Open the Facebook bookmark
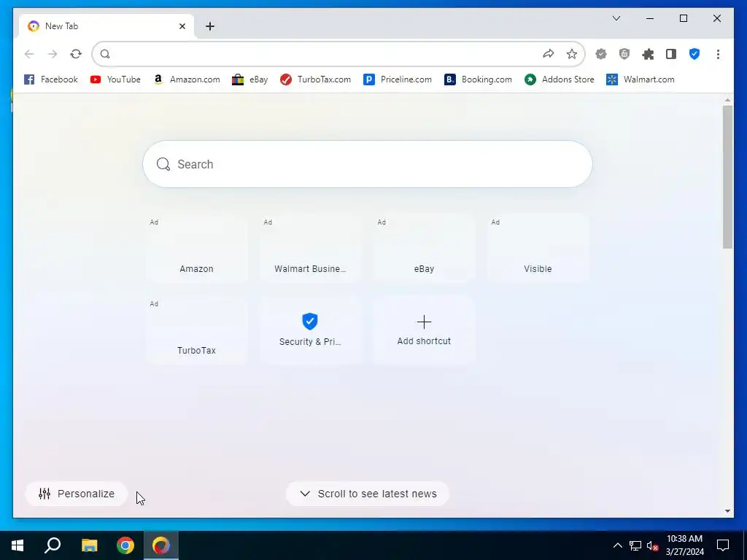747x560 pixels. [x=51, y=79]
